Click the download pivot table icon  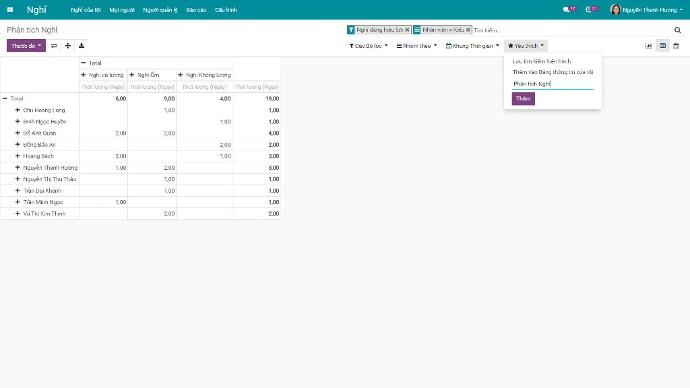81,46
